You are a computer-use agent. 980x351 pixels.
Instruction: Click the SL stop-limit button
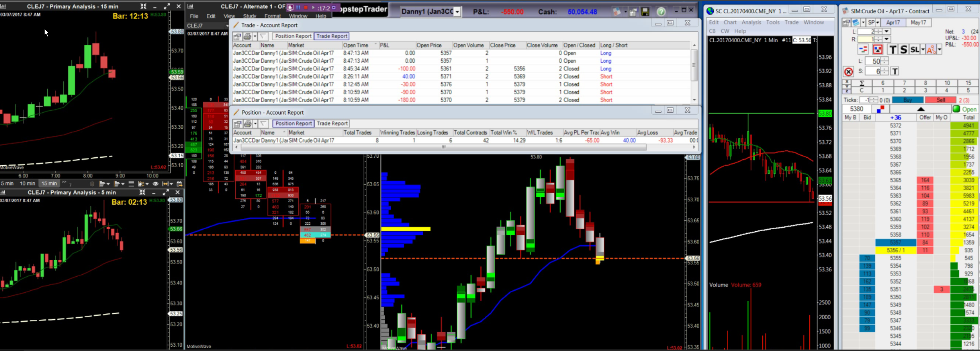pyautogui.click(x=915, y=49)
